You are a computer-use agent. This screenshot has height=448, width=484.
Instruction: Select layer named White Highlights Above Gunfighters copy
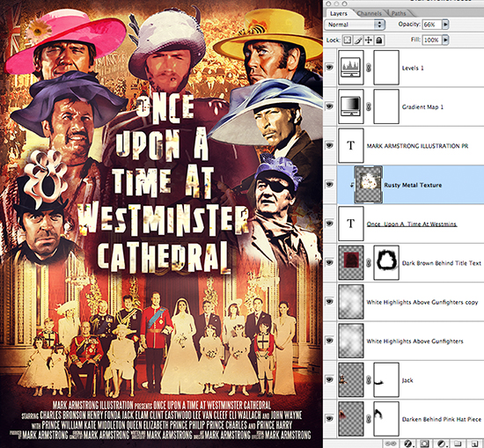(422, 302)
